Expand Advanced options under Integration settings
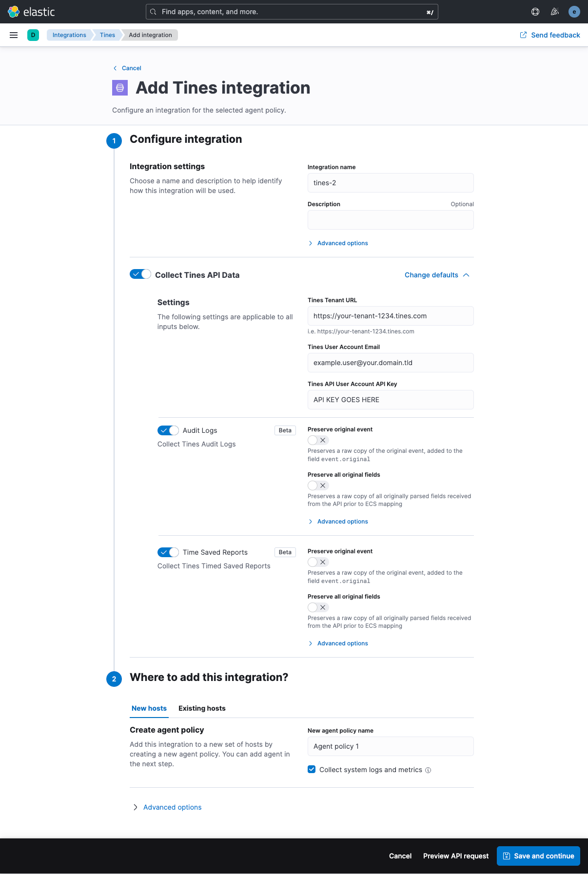The image size is (588, 874). point(342,243)
